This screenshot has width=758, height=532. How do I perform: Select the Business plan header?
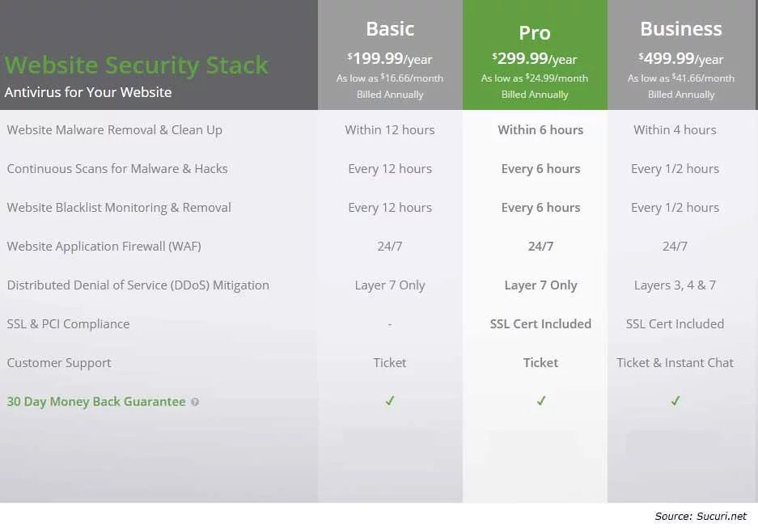point(681,55)
